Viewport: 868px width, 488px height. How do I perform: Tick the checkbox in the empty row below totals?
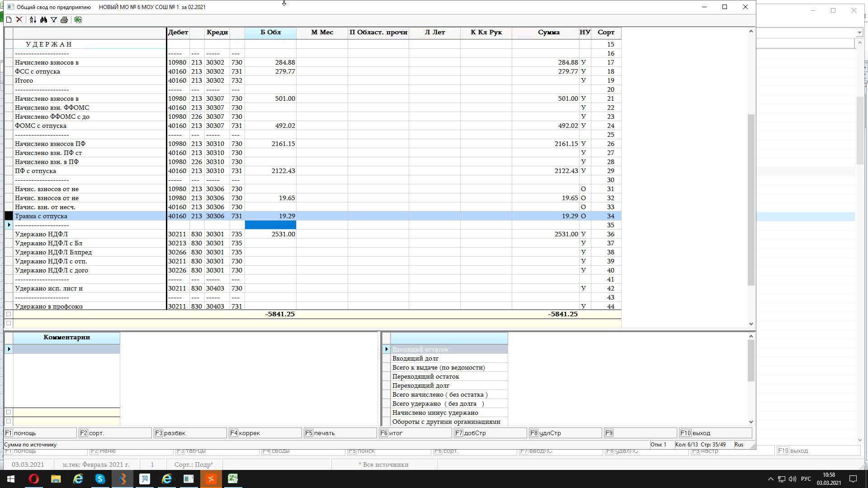click(9, 323)
